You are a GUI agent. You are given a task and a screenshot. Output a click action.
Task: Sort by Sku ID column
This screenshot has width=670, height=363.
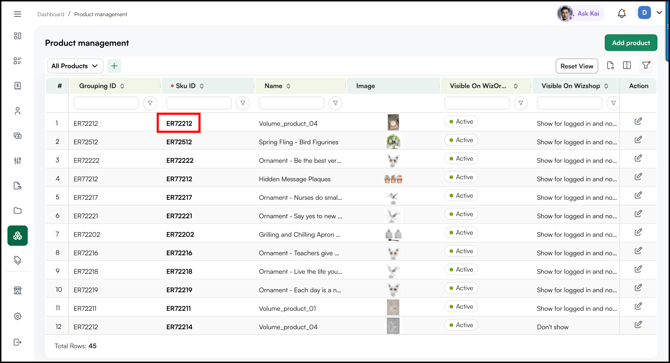pos(202,86)
